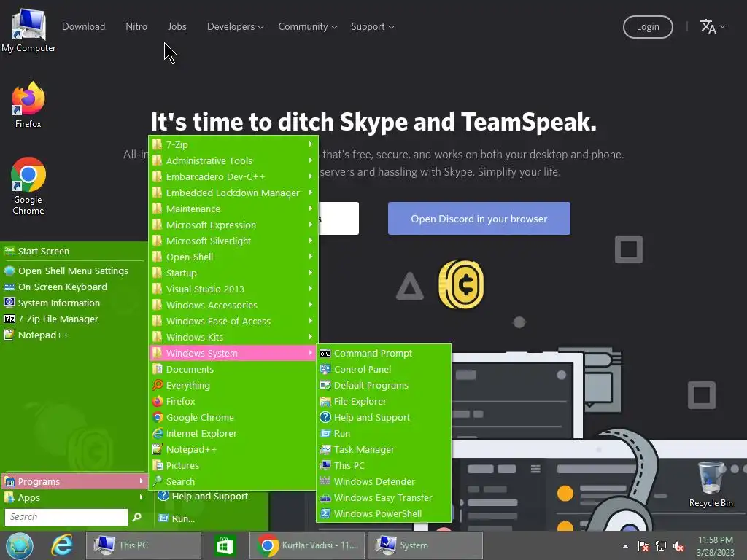Open Google Chrome desktop shortcut

[x=28, y=186]
